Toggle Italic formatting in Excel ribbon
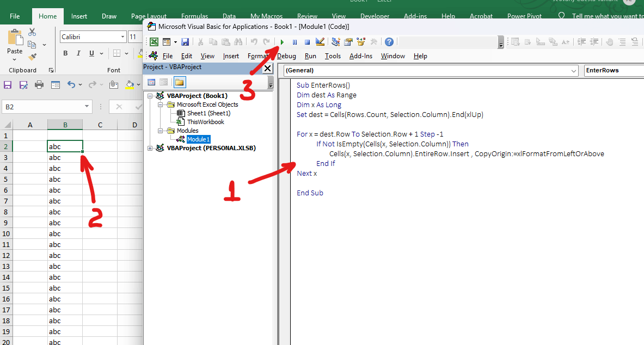644x345 pixels. (x=78, y=53)
